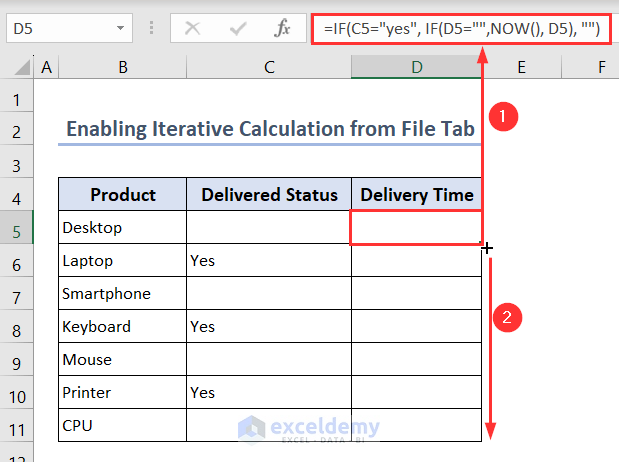This screenshot has height=462, width=619.
Task: Click the Name Box showing D5
Action: pyautogui.click(x=69, y=28)
